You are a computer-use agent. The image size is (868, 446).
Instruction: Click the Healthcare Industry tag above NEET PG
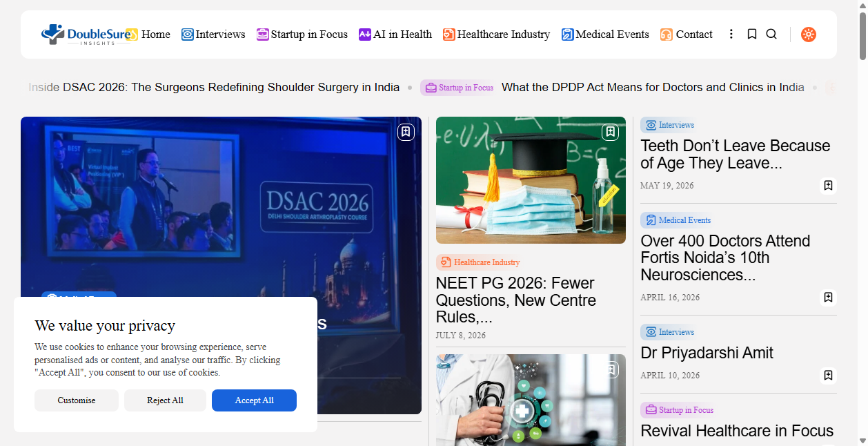click(480, 262)
